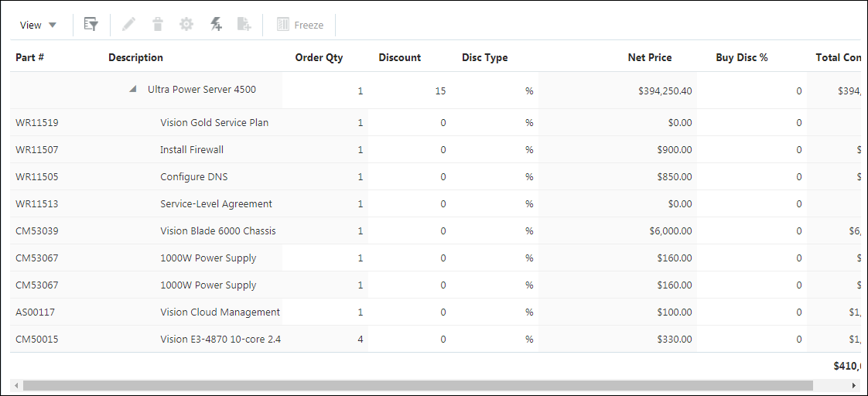The image size is (868, 396).
Task: Click the Discount column header
Action: [400, 57]
